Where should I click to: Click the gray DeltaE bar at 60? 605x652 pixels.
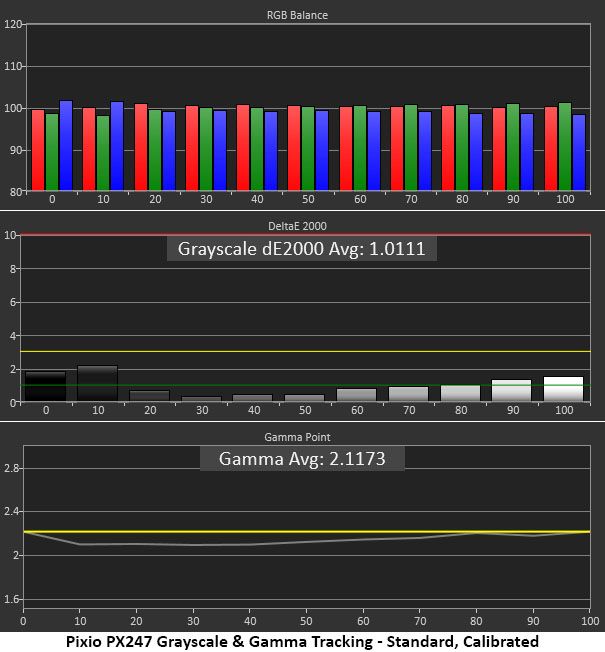[x=356, y=395]
